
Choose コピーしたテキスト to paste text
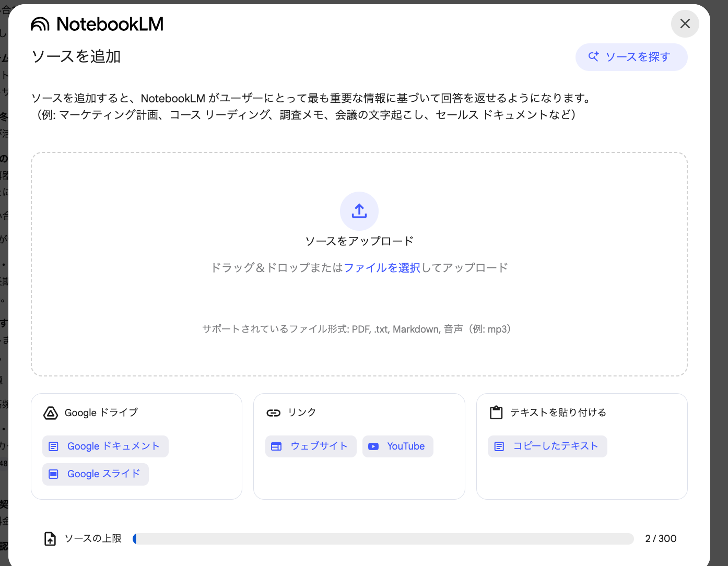coord(547,446)
